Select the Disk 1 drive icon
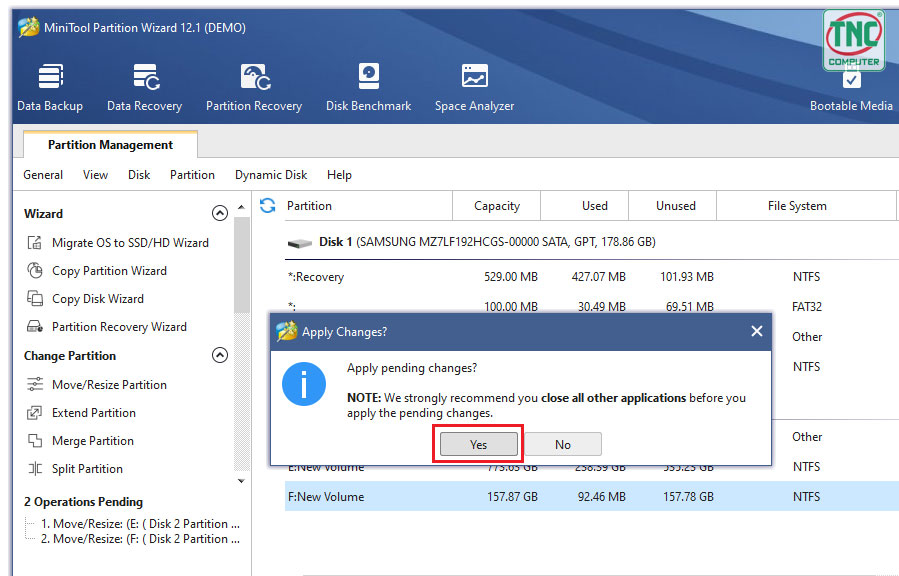The width and height of the screenshot is (899, 576). [300, 243]
